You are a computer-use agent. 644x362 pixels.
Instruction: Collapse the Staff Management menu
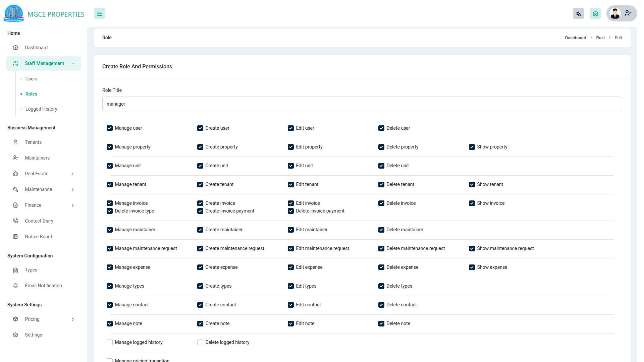tap(72, 63)
